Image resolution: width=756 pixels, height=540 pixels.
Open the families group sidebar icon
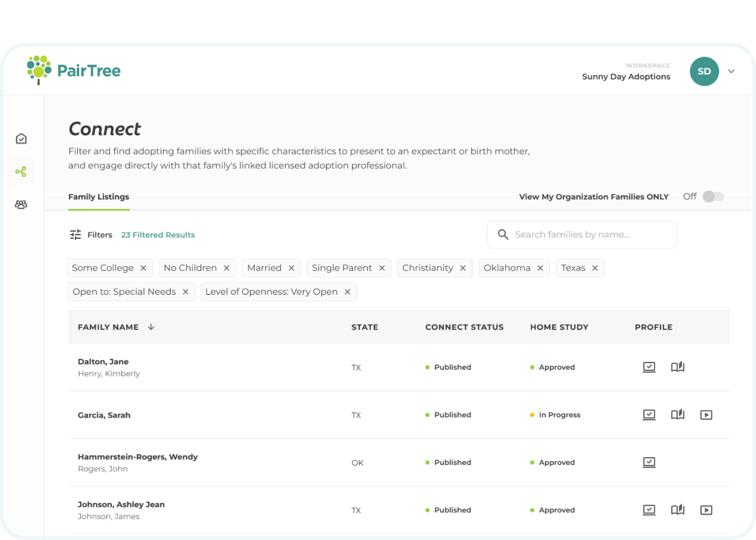(21, 205)
